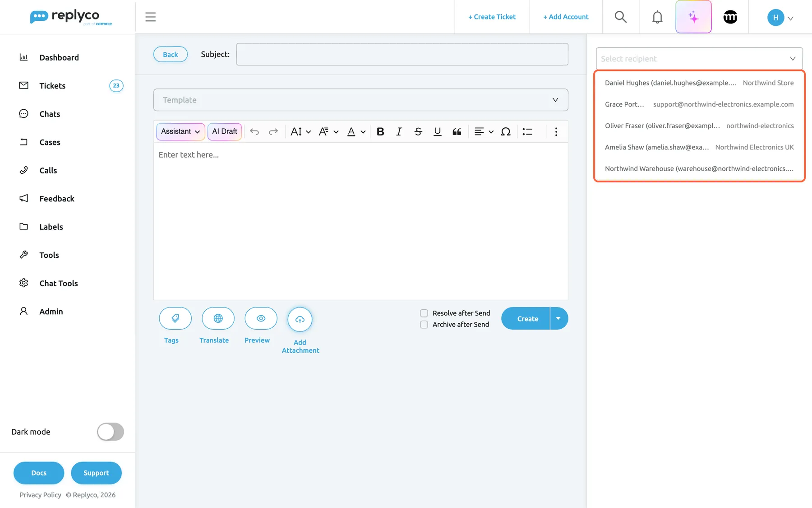Screen dimensions: 812x508
Task: Undo the last edit
Action: 254,131
